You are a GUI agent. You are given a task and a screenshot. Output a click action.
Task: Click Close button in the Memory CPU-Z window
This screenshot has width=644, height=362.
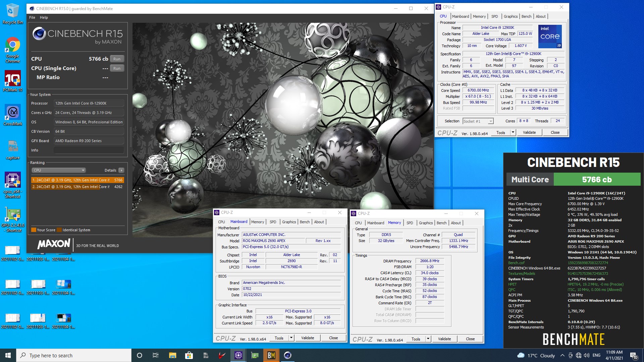click(470, 339)
